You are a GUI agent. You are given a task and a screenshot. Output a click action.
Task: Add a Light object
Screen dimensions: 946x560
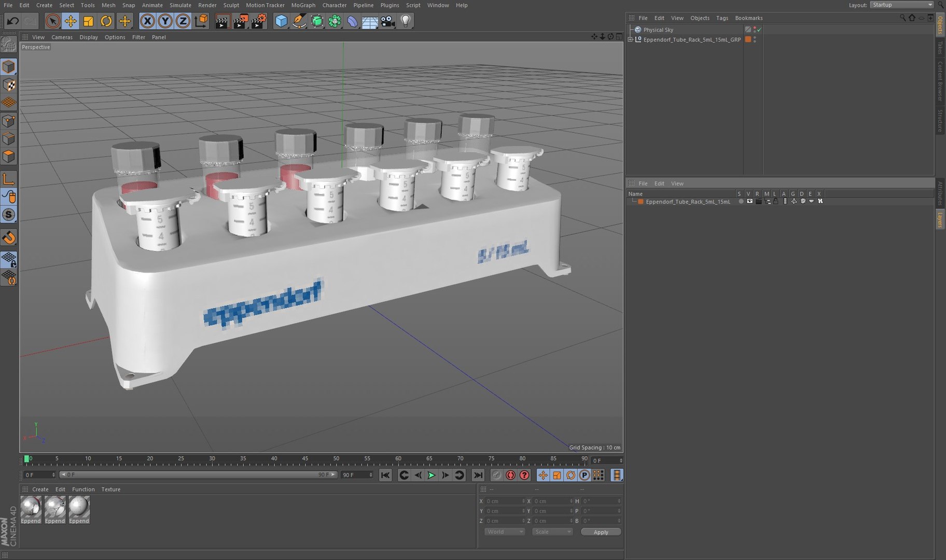tap(406, 21)
